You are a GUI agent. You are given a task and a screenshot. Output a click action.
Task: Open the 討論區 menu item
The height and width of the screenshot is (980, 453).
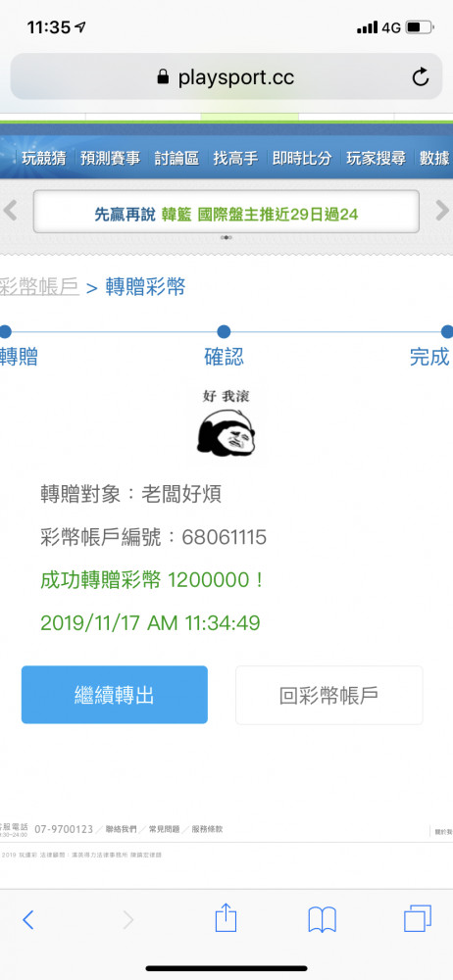[176, 159]
